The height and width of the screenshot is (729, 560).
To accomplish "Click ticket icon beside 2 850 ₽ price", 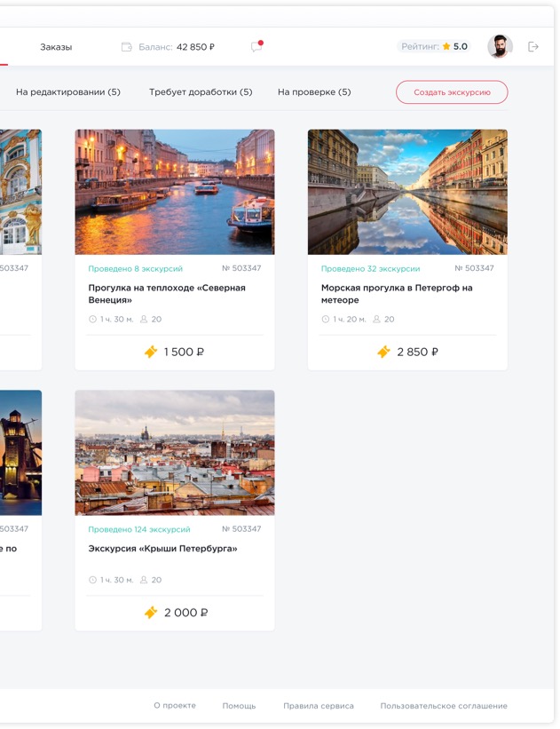I will coord(383,353).
